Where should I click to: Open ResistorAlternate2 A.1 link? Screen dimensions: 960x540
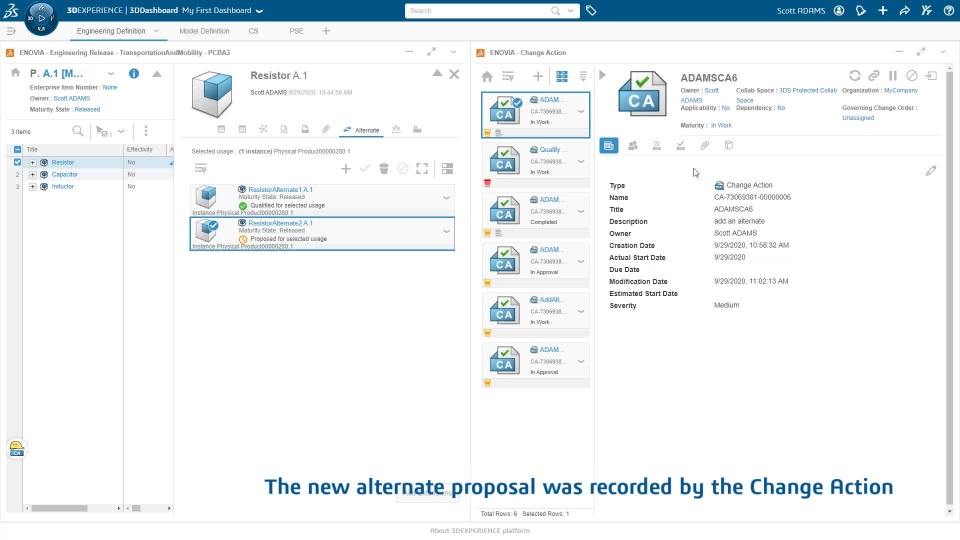pyautogui.click(x=280, y=223)
